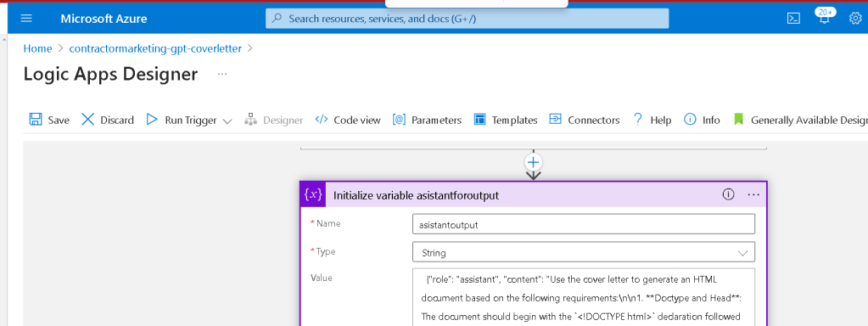Screen dimensions: 868x326
Task: Open the Type dropdown showing String
Action: click(584, 252)
